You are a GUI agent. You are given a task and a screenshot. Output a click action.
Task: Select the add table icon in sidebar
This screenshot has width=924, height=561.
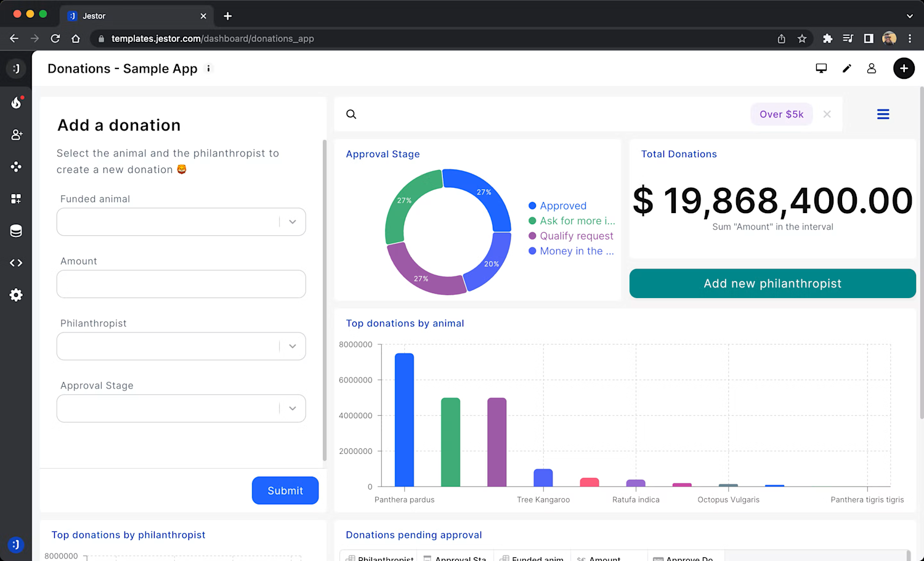click(16, 199)
